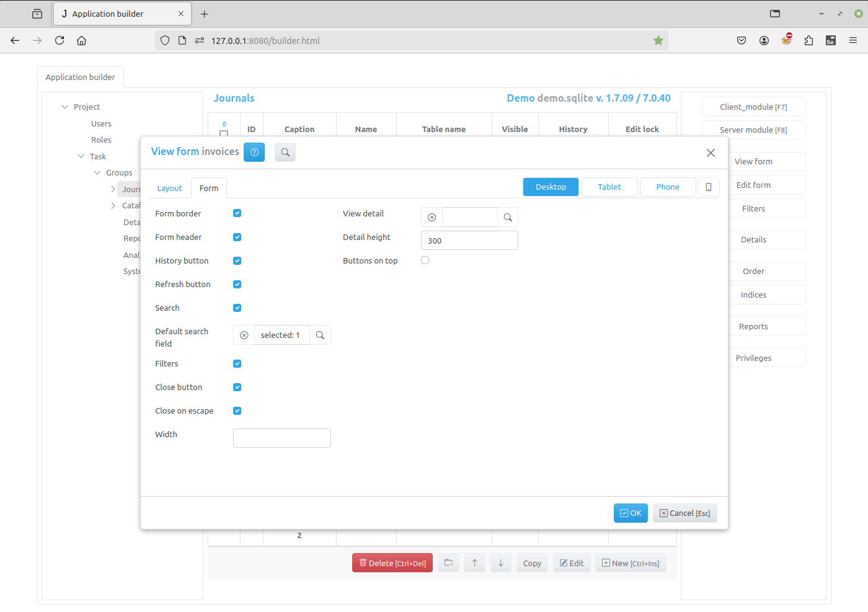This screenshot has height=612, width=868.
Task: Uncheck the Form border checkbox
Action: 237,213
